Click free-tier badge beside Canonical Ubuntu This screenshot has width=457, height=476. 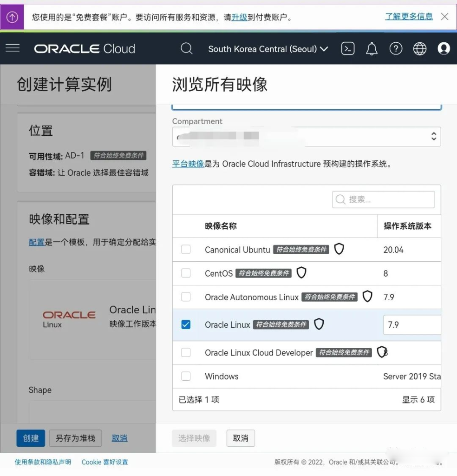pos(301,249)
